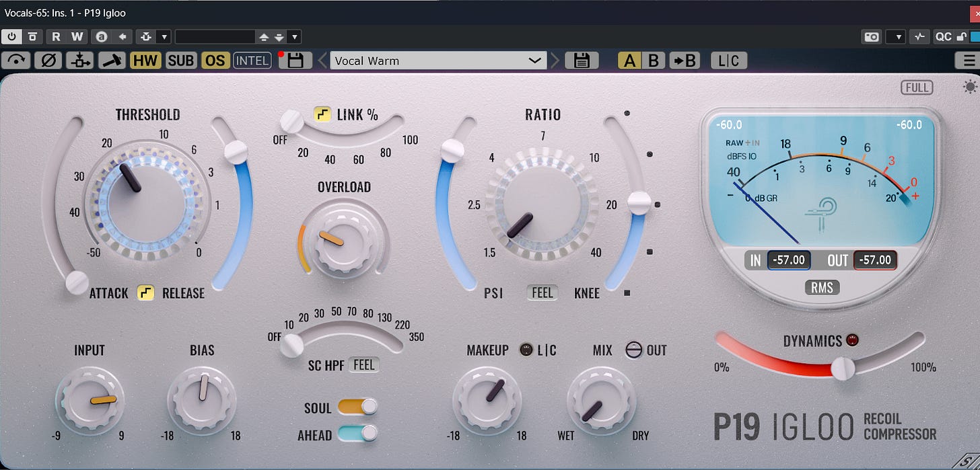Click the empty host preset name field
The width and height of the screenshot is (980, 470).
click(x=215, y=37)
